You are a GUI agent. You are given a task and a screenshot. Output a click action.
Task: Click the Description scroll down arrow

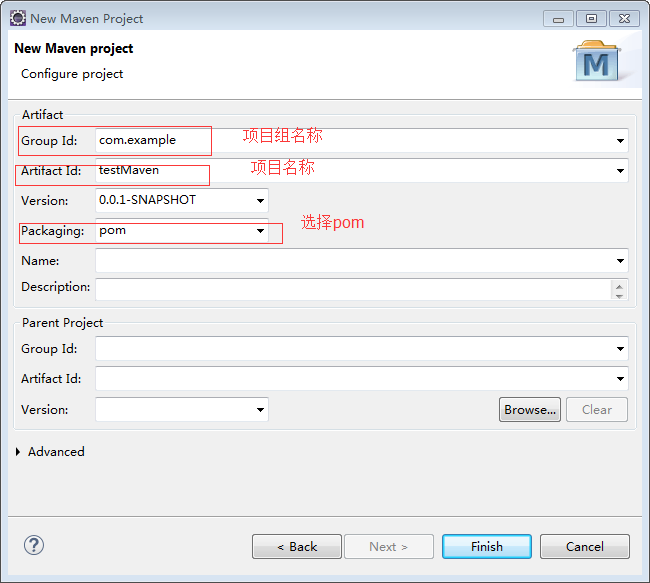[619, 295]
